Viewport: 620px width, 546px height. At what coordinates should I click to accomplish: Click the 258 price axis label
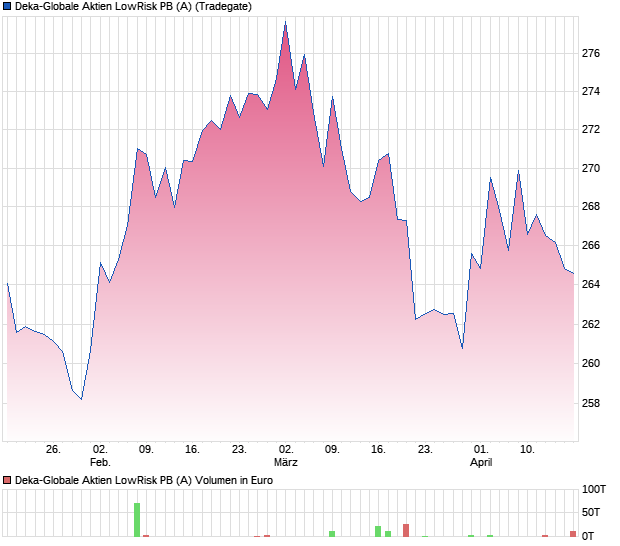[591, 403]
